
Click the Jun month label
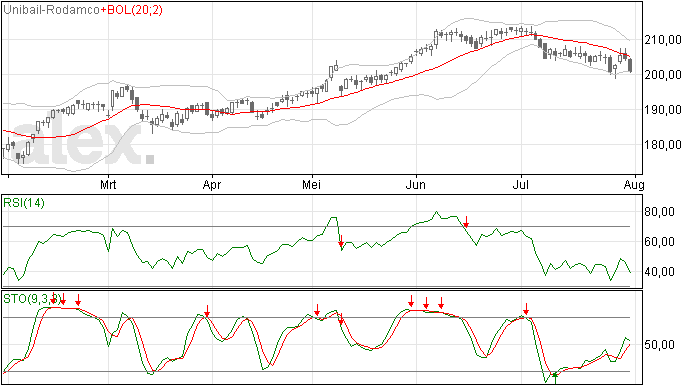tap(415, 184)
